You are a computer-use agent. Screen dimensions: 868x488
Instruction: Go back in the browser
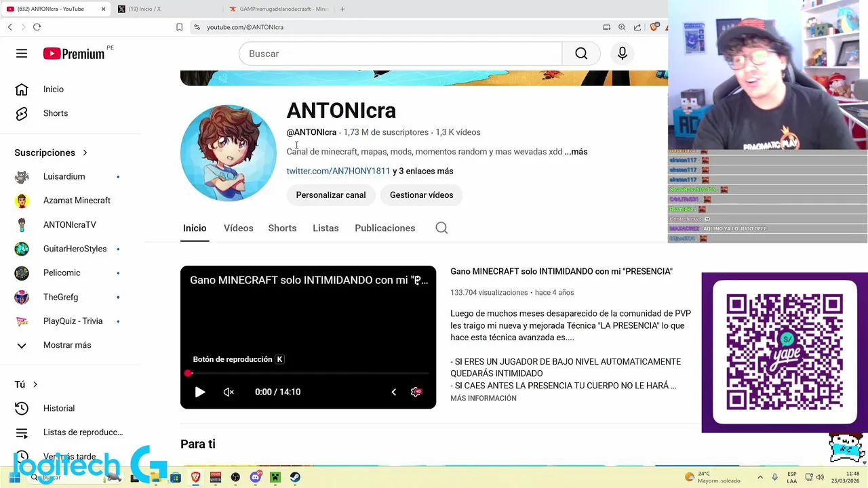tap(9, 27)
